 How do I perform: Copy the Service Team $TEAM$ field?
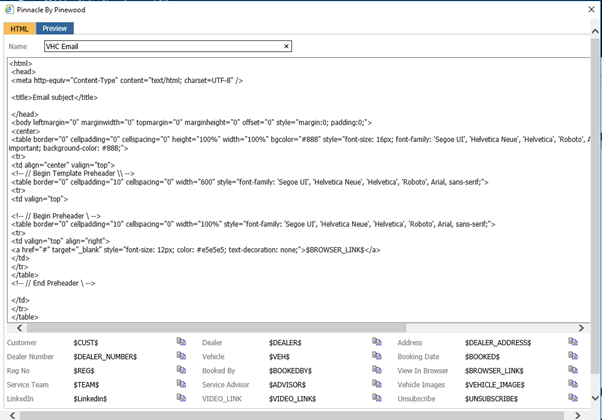click(182, 384)
